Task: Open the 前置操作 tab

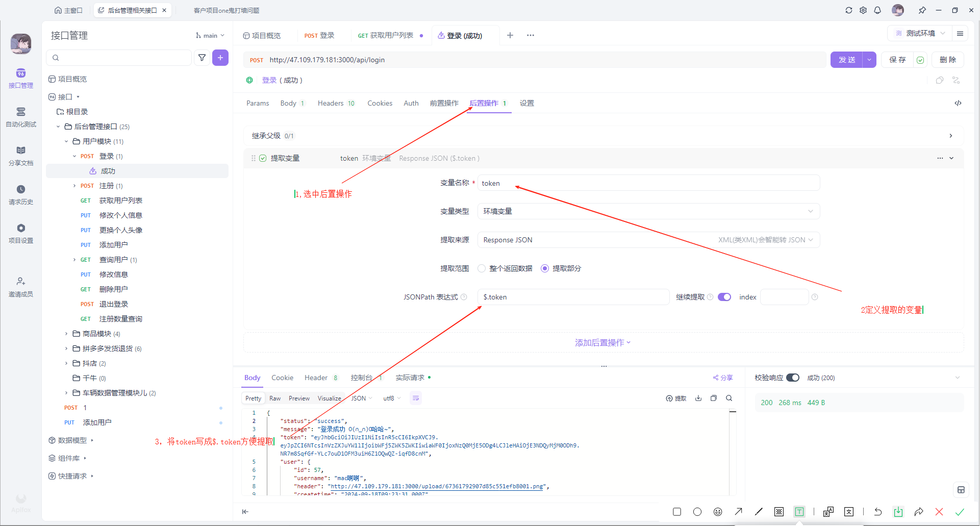Action: [x=444, y=103]
